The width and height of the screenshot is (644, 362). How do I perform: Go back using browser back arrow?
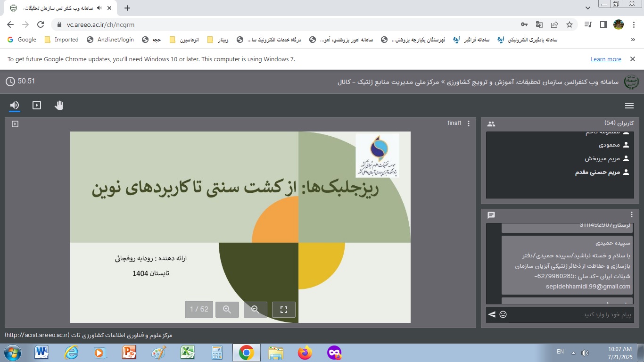pyautogui.click(x=10, y=25)
